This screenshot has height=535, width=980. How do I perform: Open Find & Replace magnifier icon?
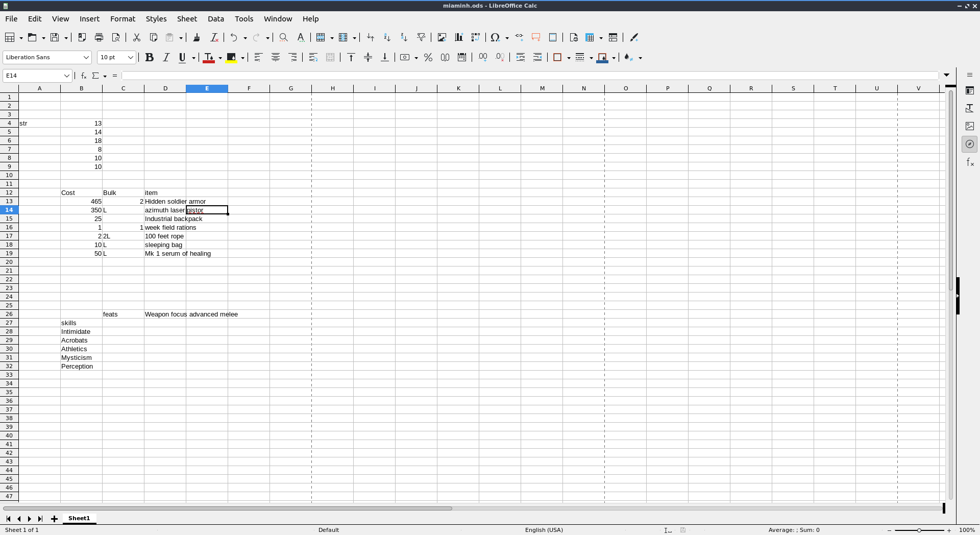283,37
